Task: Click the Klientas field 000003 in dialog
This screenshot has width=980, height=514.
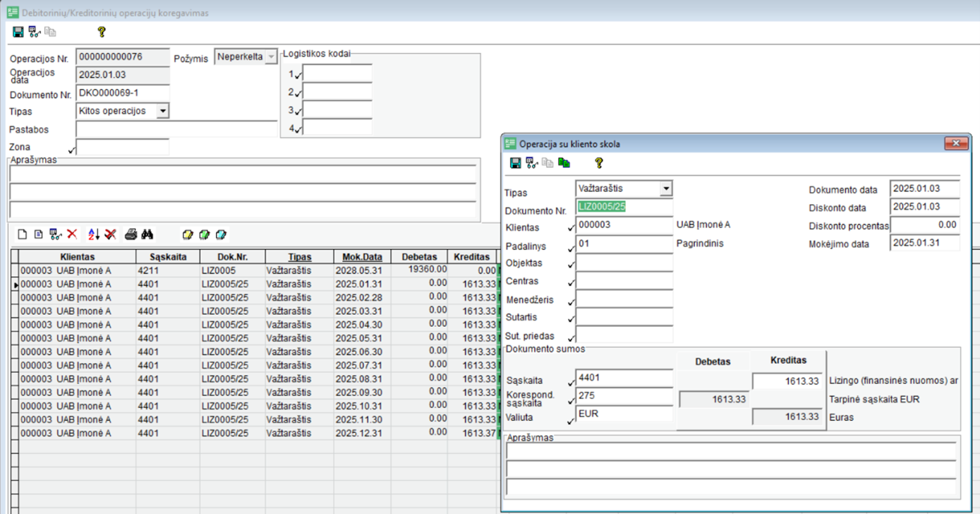Action: click(x=624, y=225)
